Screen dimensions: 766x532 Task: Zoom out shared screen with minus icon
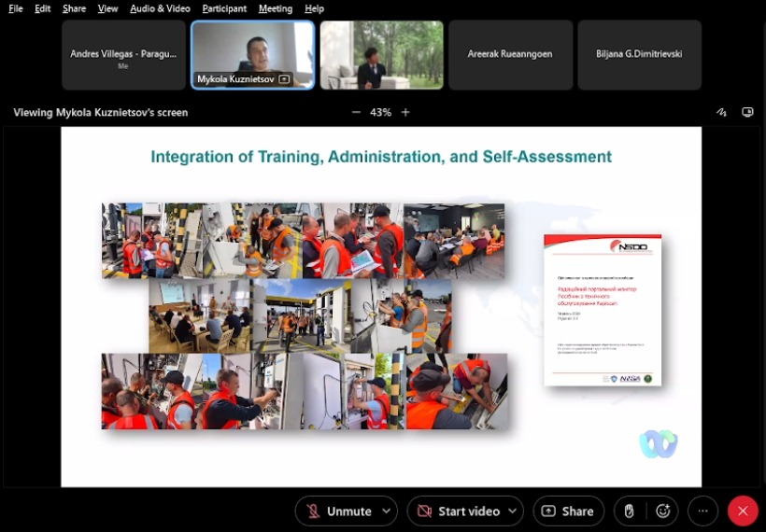coord(356,112)
